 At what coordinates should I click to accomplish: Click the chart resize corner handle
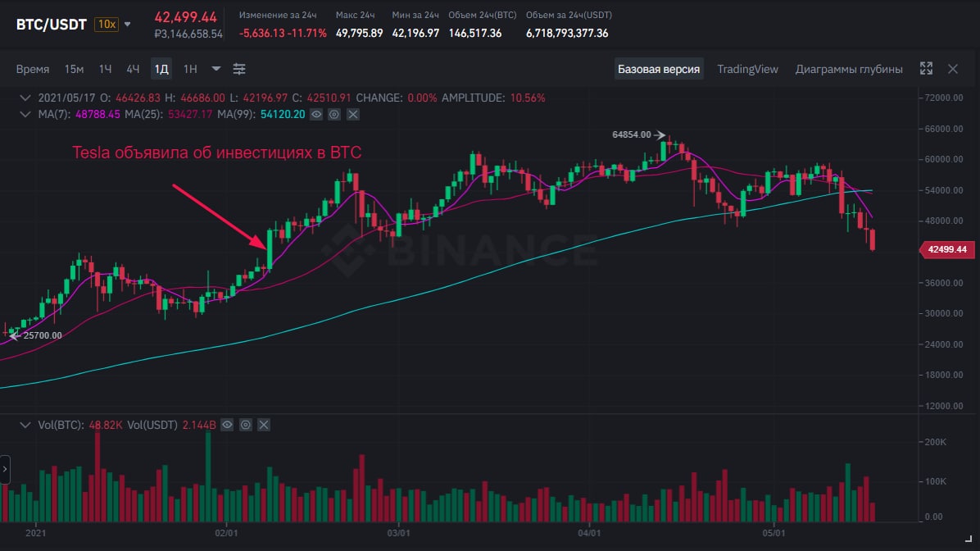969,539
